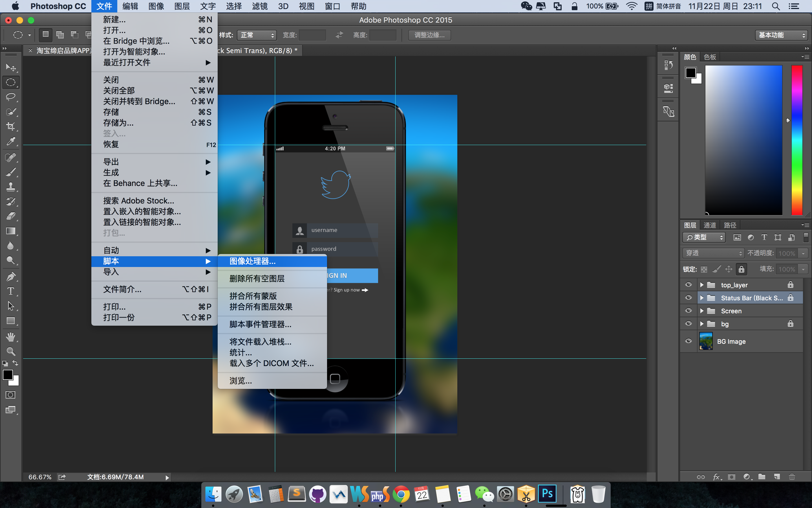Select the Quick Selection tool
Image resolution: width=812 pixels, height=508 pixels.
pos(11,112)
